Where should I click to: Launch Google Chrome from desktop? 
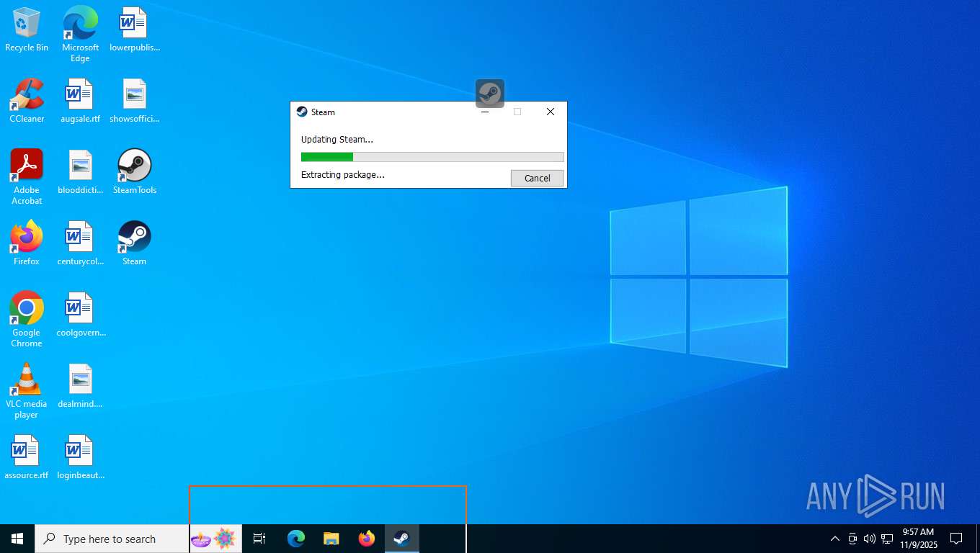click(x=27, y=320)
